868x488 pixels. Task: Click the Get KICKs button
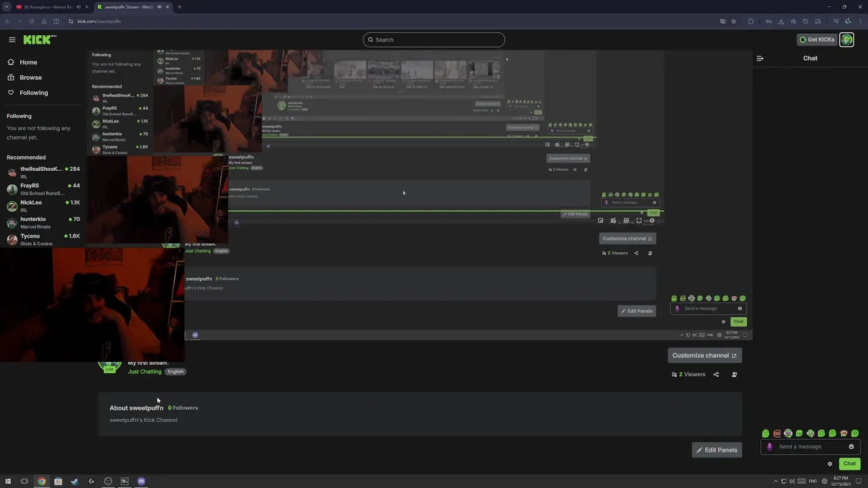pyautogui.click(x=817, y=39)
